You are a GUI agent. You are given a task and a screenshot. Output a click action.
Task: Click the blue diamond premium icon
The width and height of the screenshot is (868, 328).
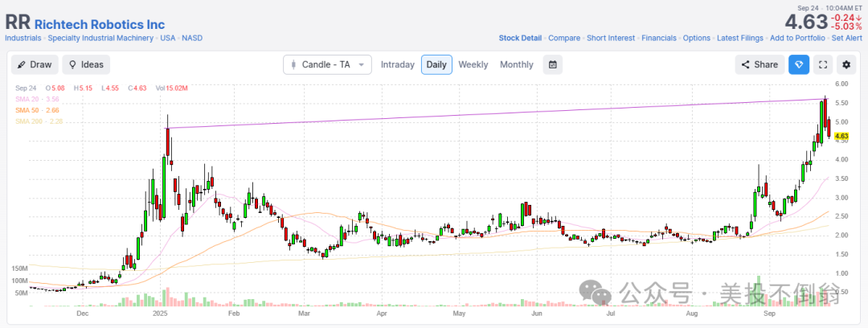coord(799,65)
